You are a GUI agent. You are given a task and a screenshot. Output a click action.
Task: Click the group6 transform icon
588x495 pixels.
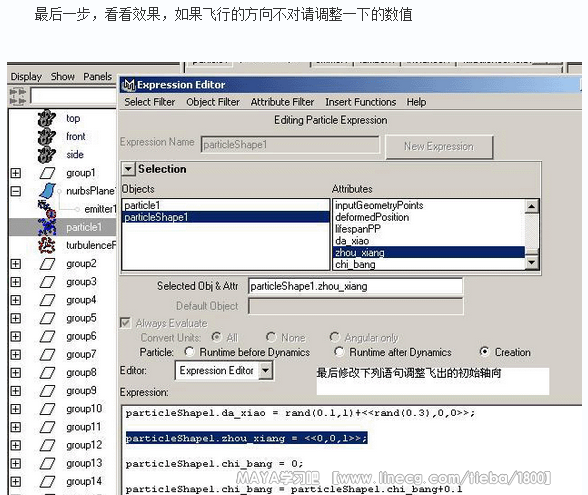click(47, 336)
